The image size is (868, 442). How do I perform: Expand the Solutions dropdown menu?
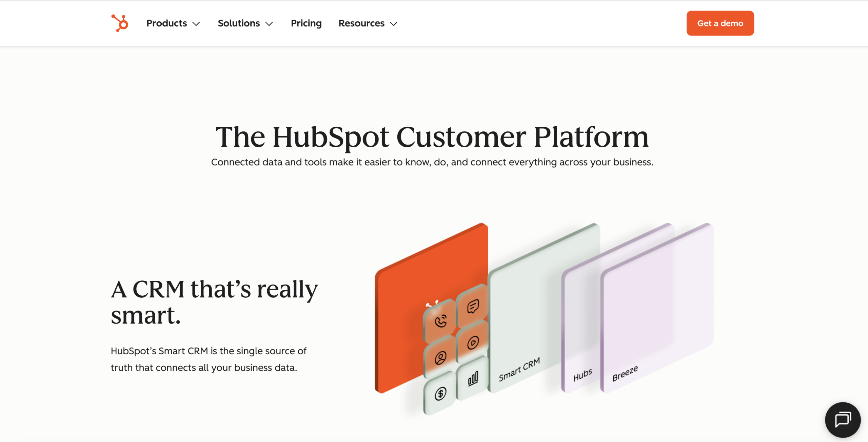click(x=245, y=23)
